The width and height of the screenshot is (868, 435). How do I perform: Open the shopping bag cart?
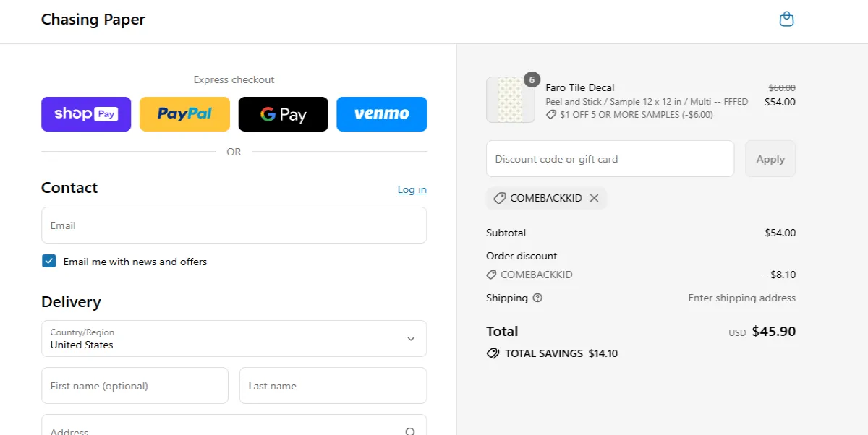pyautogui.click(x=786, y=18)
